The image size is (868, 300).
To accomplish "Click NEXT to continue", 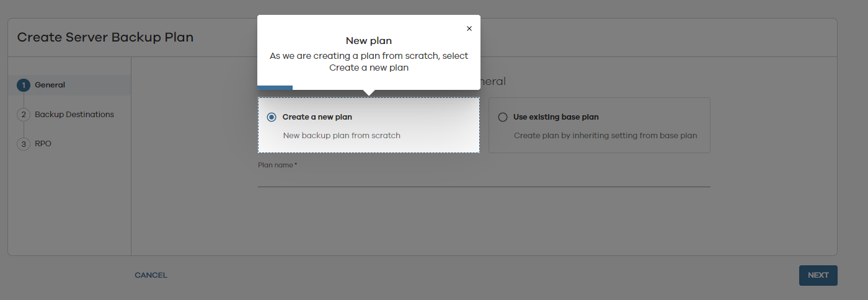I will [818, 275].
